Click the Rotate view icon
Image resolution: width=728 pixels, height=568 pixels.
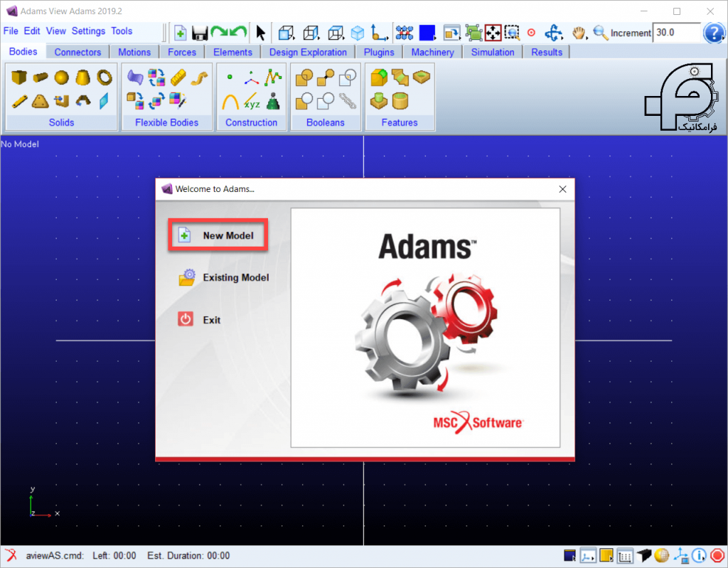[553, 33]
